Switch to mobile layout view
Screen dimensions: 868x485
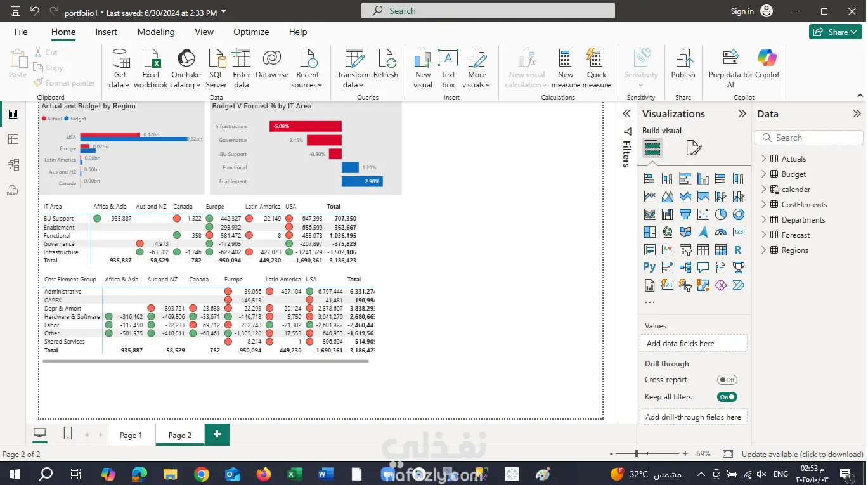pos(68,434)
